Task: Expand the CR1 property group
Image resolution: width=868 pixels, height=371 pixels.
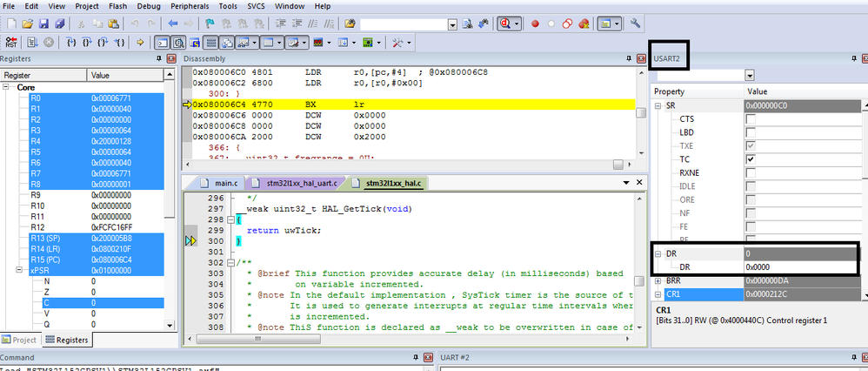Action: tap(658, 294)
